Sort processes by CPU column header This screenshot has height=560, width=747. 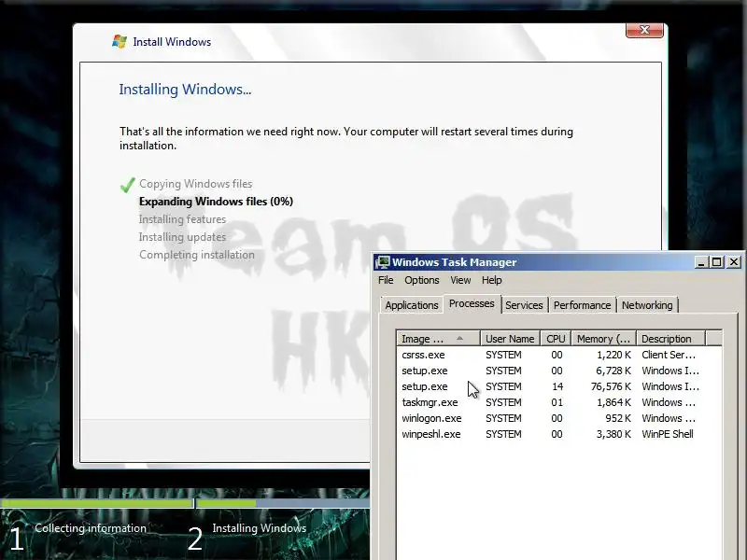556,339
